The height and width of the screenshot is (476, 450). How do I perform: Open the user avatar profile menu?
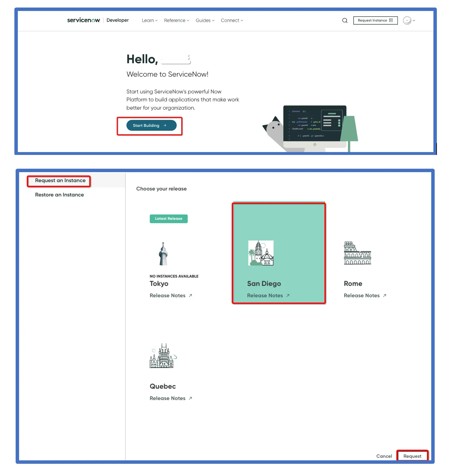409,21
